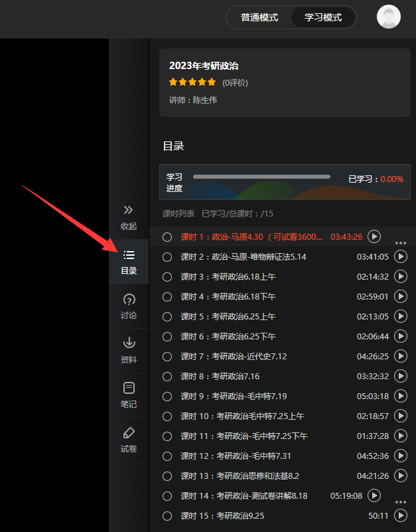416x532 pixels.
Task: Select the circle for 课时 12
Action: [167, 456]
